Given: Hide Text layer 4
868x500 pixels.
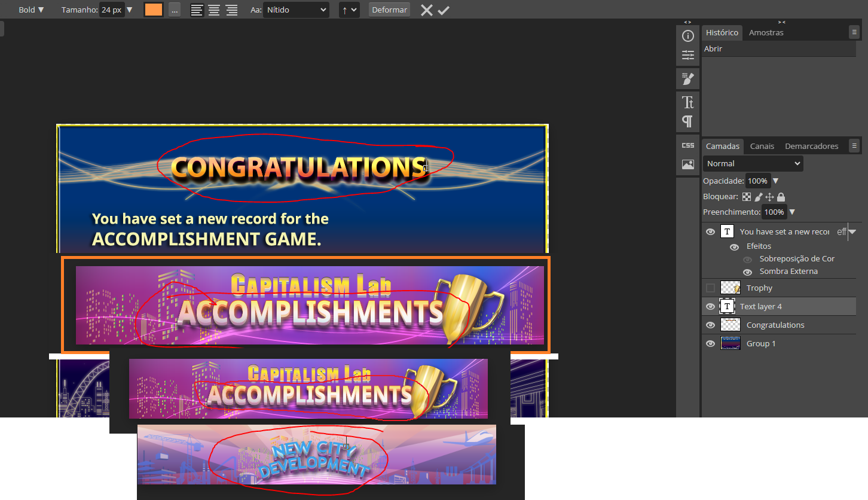Looking at the screenshot, I should pos(710,306).
